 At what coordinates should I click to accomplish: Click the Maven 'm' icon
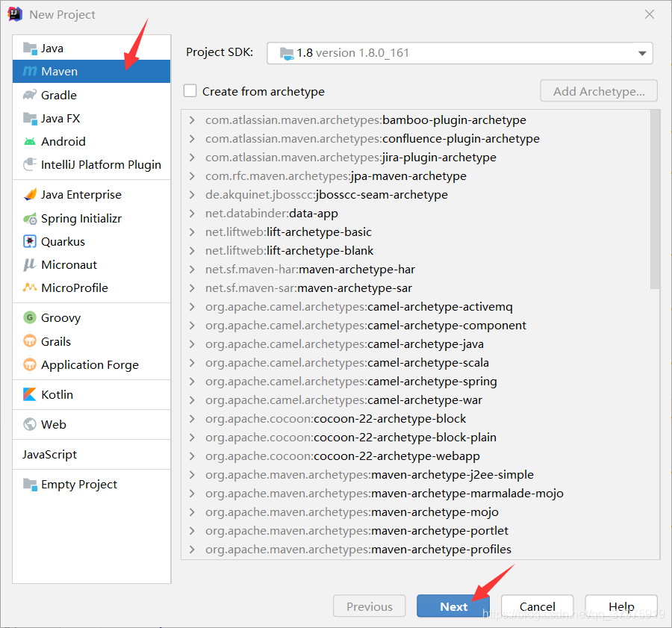tap(30, 71)
